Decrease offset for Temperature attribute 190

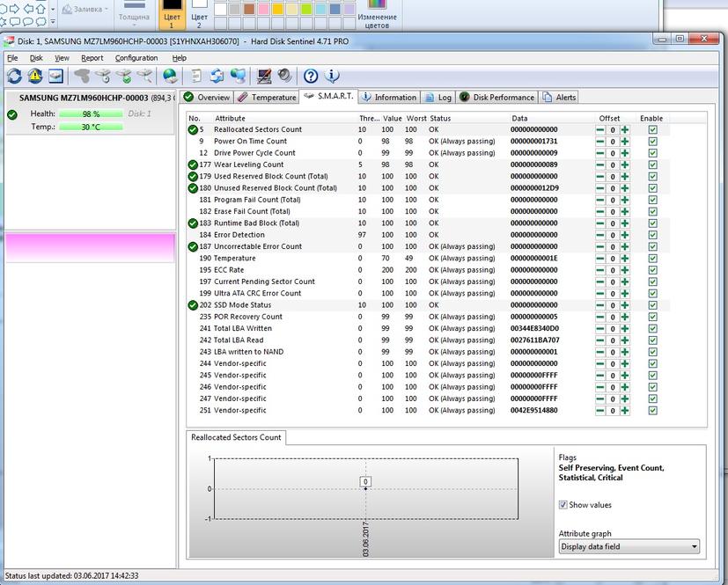tap(600, 259)
